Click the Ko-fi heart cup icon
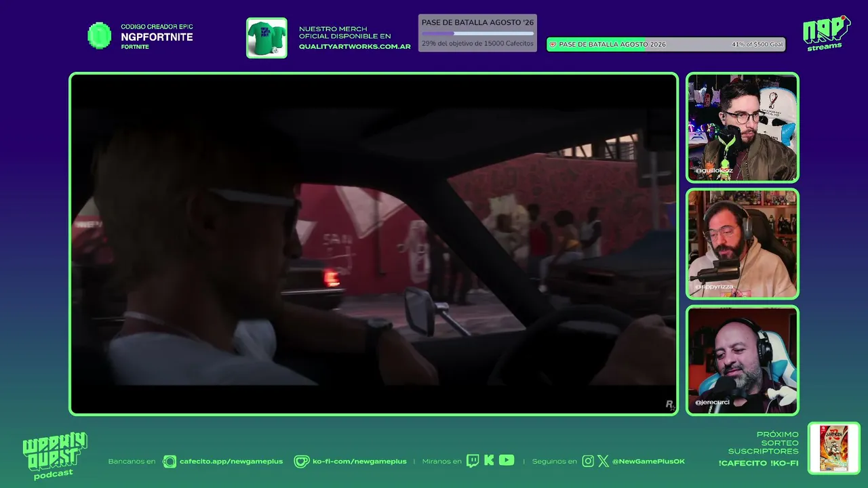This screenshot has height=488, width=868. coord(302,462)
